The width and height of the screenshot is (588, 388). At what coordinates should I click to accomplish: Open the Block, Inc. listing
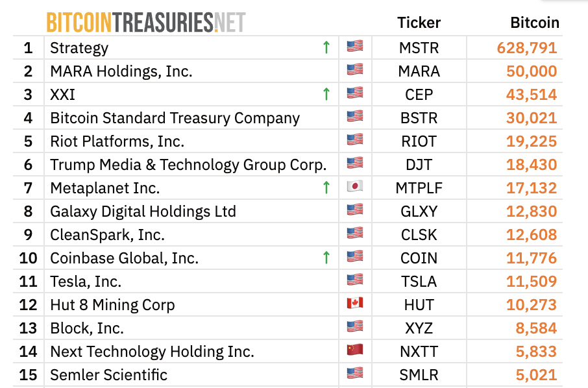point(87,328)
